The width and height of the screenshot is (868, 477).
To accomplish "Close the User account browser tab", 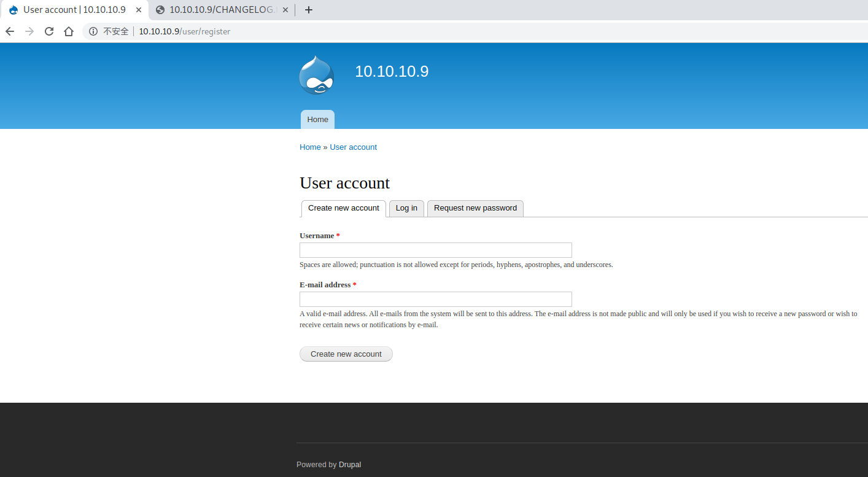I will point(139,10).
